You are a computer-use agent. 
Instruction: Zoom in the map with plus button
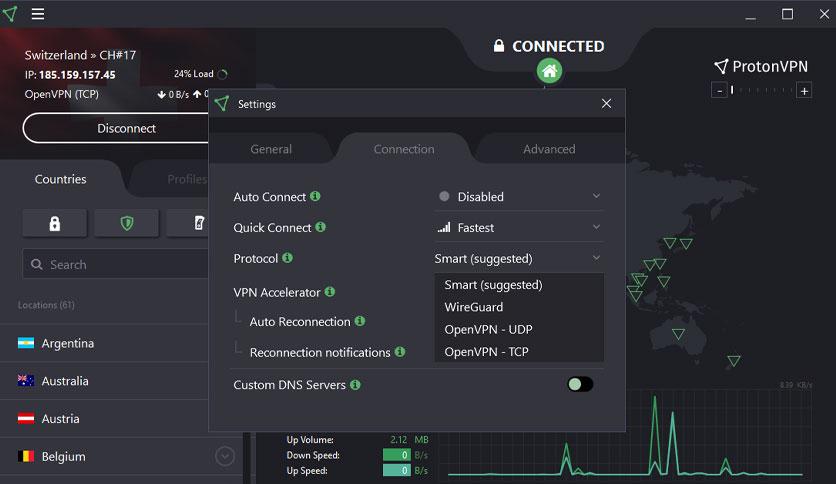tap(804, 91)
